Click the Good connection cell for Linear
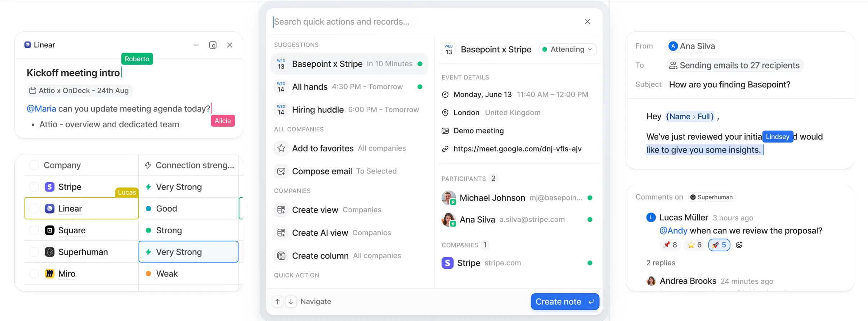 coord(188,208)
